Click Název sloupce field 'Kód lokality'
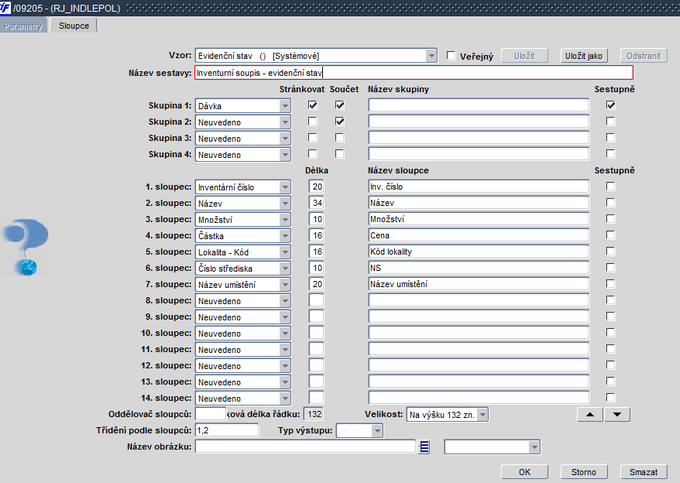The image size is (680, 483). (x=479, y=252)
